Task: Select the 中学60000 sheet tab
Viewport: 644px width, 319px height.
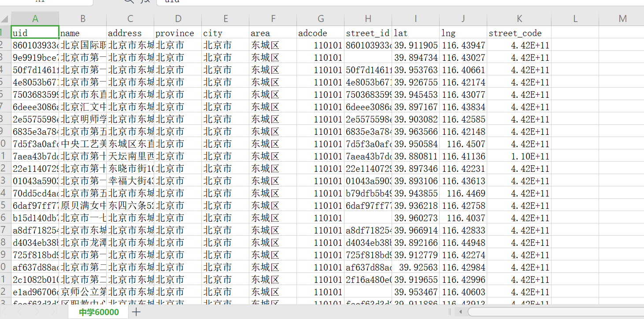Action: point(99,312)
